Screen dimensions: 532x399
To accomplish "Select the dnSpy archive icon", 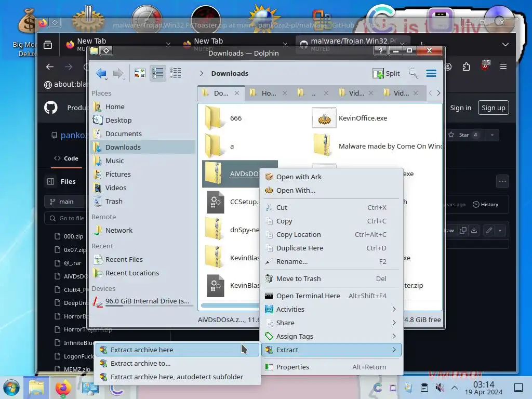I will tap(215, 230).
